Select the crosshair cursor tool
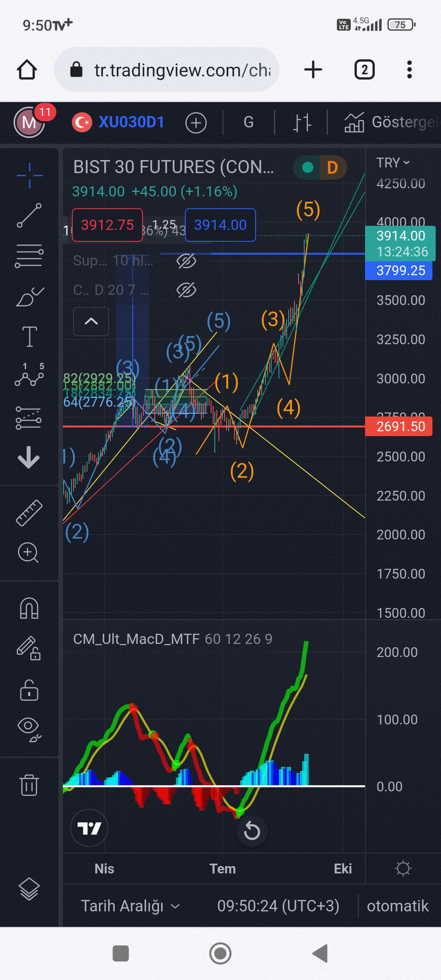The width and height of the screenshot is (441, 980). tap(29, 176)
